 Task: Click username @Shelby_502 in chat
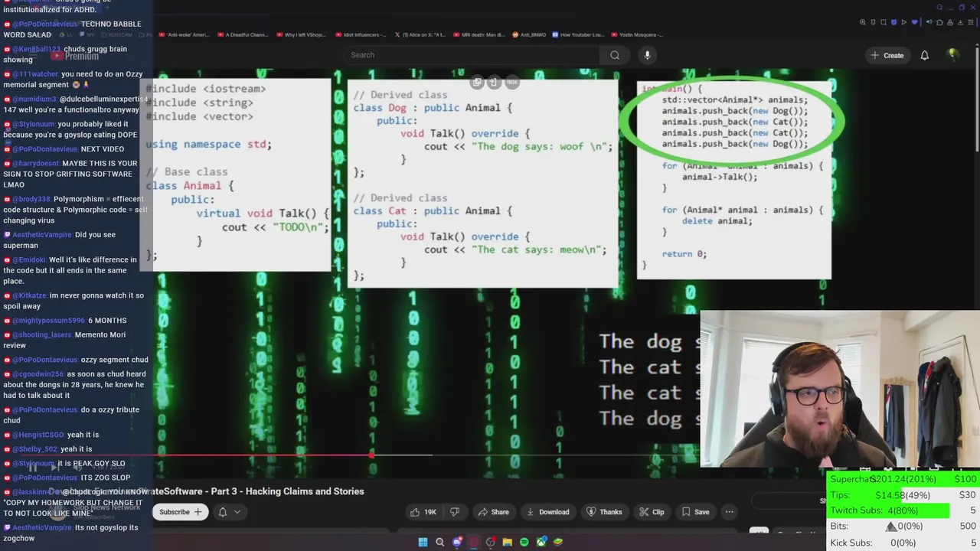[34, 449]
